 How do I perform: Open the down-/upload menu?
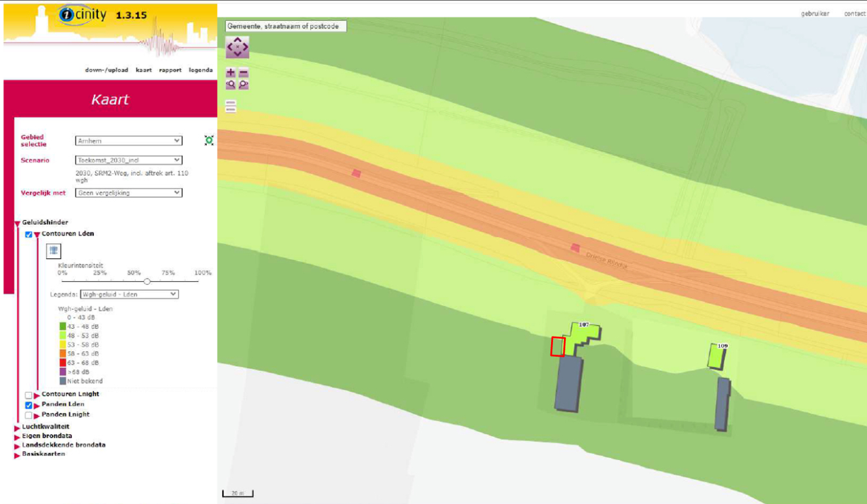coord(107,70)
